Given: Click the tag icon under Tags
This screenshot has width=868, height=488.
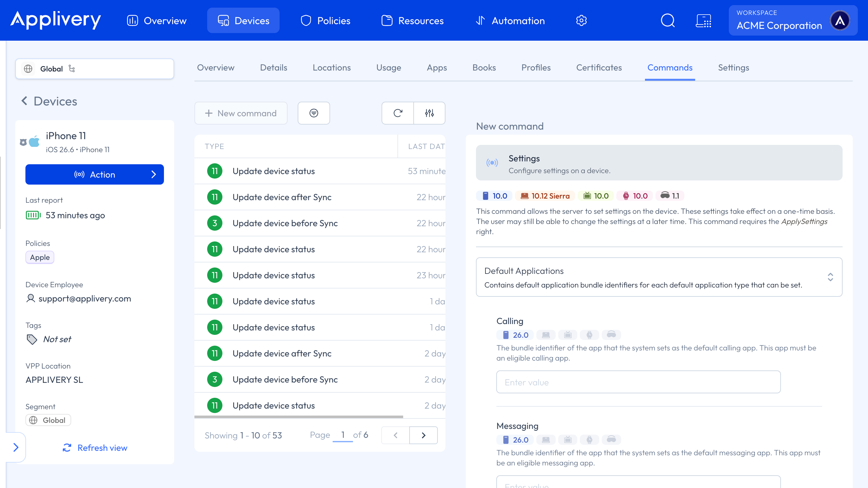Looking at the screenshot, I should point(32,339).
